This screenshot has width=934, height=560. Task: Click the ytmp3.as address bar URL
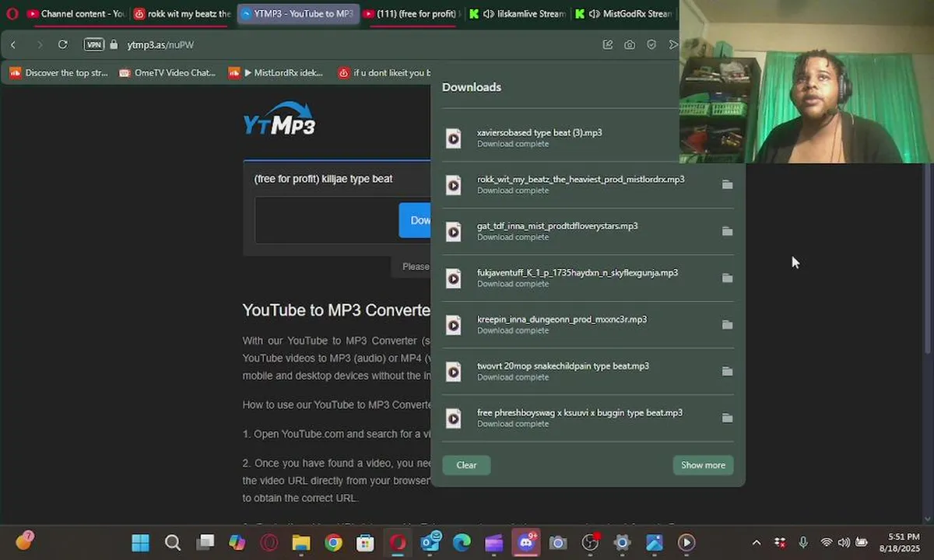point(160,45)
